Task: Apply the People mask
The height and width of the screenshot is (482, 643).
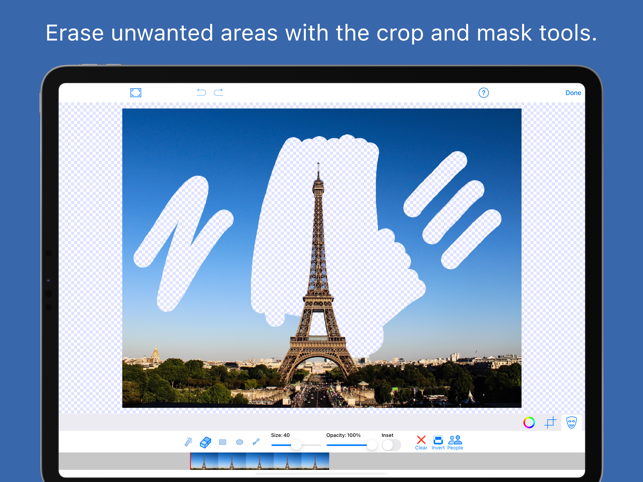Action: pos(455,442)
